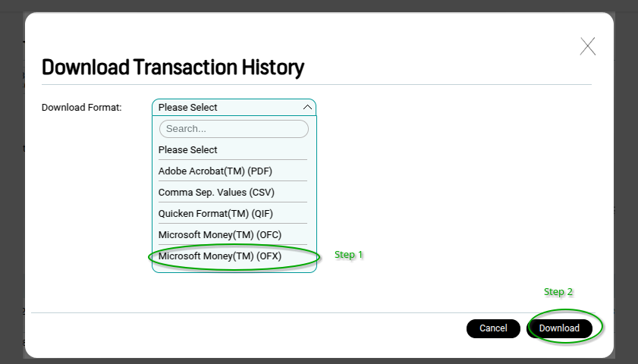Click the dimmed backdrop left of the dialog
The image size is (638, 364).
click(11, 190)
